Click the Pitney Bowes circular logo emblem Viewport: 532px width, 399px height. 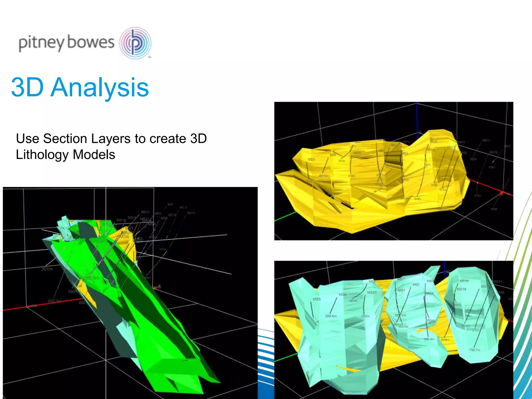pos(135,43)
